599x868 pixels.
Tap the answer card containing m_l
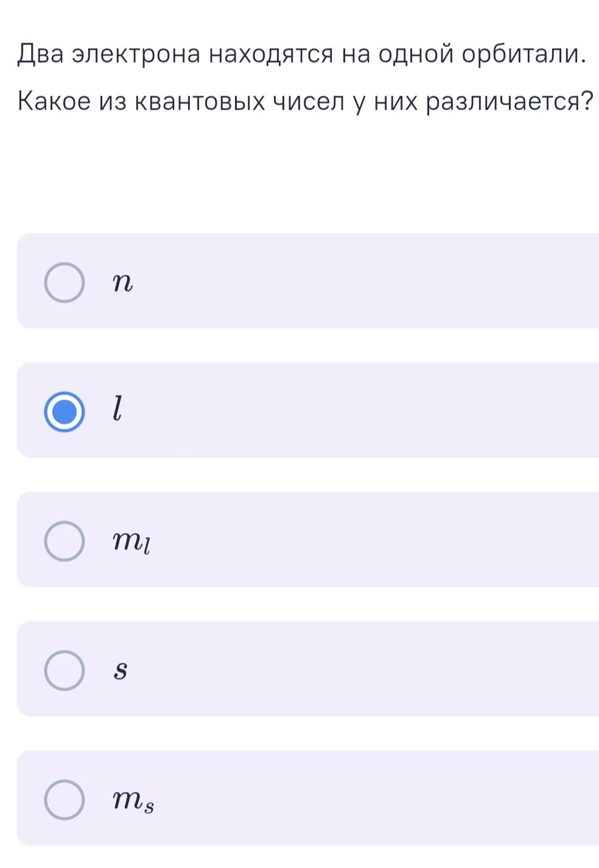308,539
